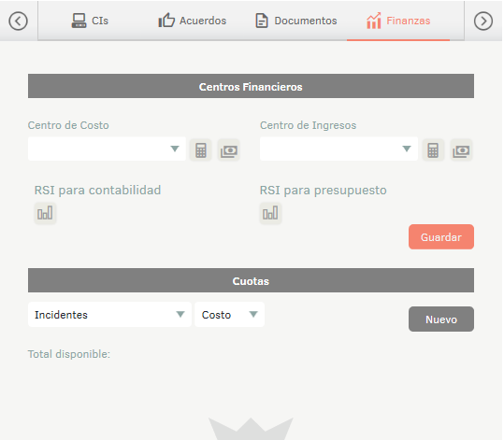504x440 pixels.
Task: Switch to the CIs tab
Action: (90, 21)
